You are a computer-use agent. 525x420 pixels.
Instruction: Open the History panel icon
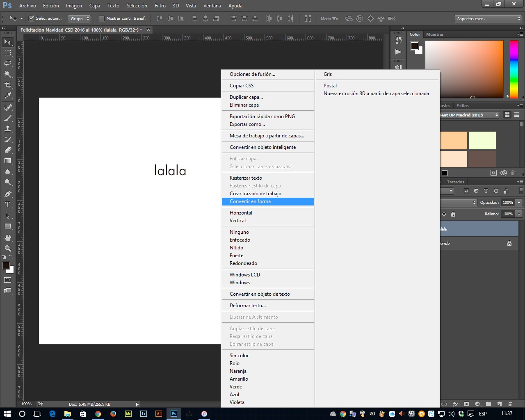(398, 40)
